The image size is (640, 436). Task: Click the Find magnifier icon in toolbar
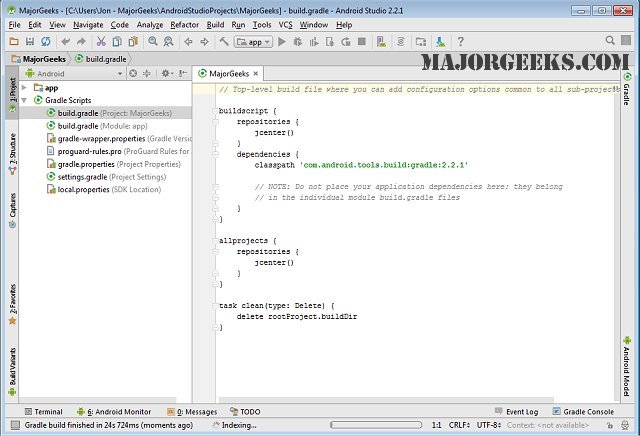(153, 42)
